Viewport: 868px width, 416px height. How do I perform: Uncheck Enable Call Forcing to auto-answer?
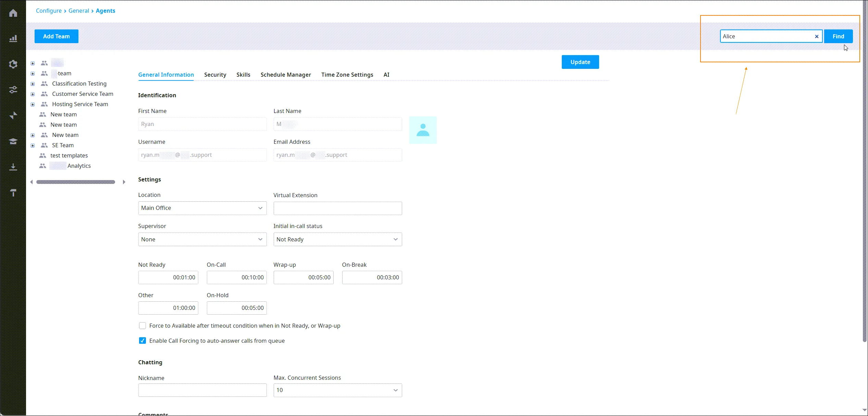tap(142, 341)
